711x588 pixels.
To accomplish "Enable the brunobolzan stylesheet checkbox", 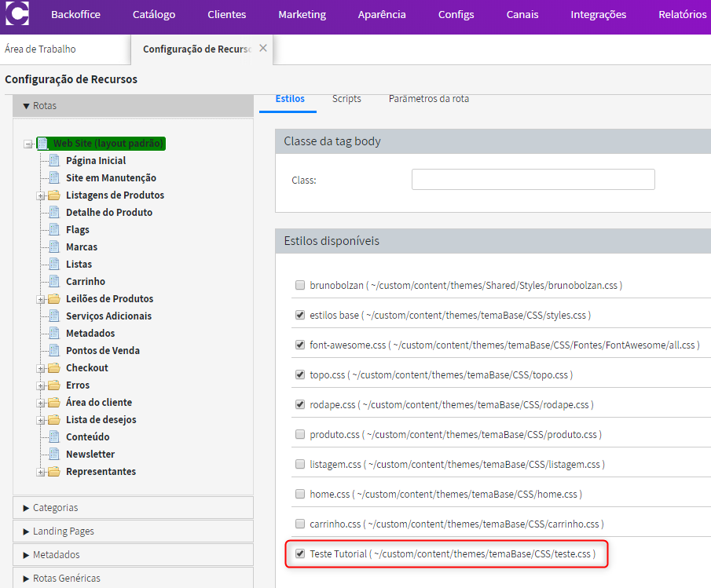I will tap(300, 285).
